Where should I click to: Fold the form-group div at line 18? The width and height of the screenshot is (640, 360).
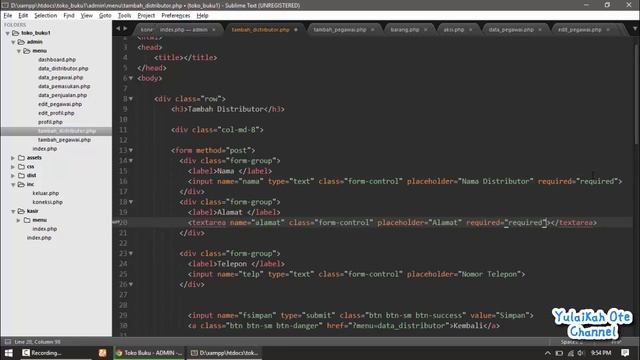131,202
